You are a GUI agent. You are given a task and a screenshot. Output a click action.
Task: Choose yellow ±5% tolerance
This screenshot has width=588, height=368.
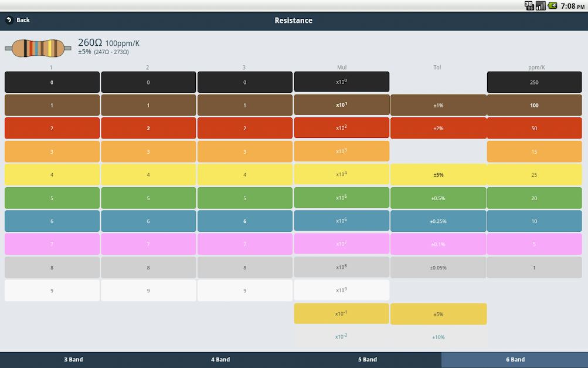point(439,175)
